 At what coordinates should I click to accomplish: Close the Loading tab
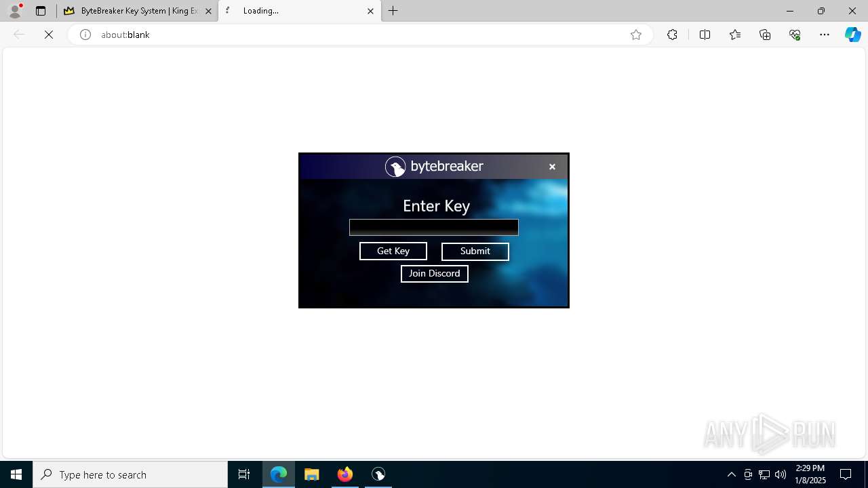(370, 11)
